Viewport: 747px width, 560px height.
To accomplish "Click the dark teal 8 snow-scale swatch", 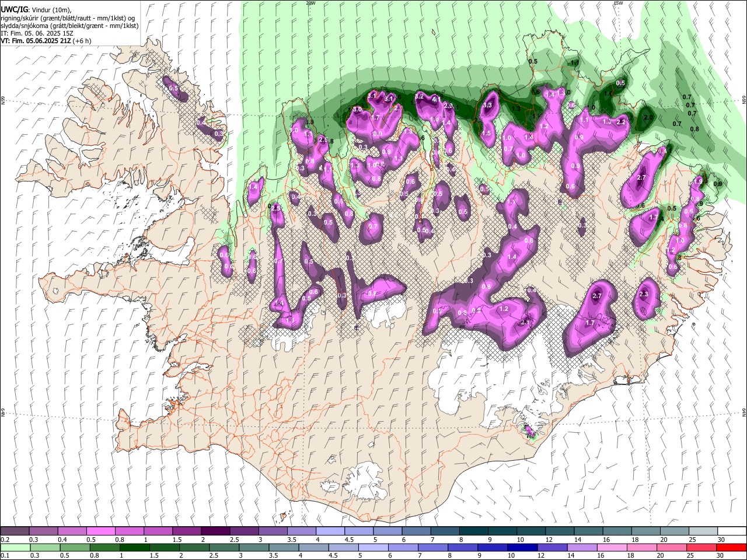I will pyautogui.click(x=473, y=531).
